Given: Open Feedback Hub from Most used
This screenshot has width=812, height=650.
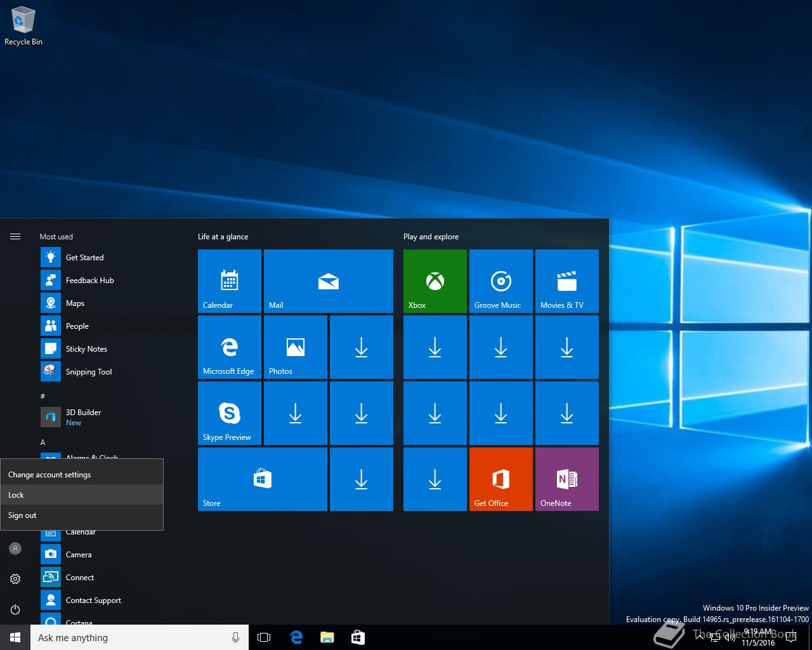Looking at the screenshot, I should (89, 281).
